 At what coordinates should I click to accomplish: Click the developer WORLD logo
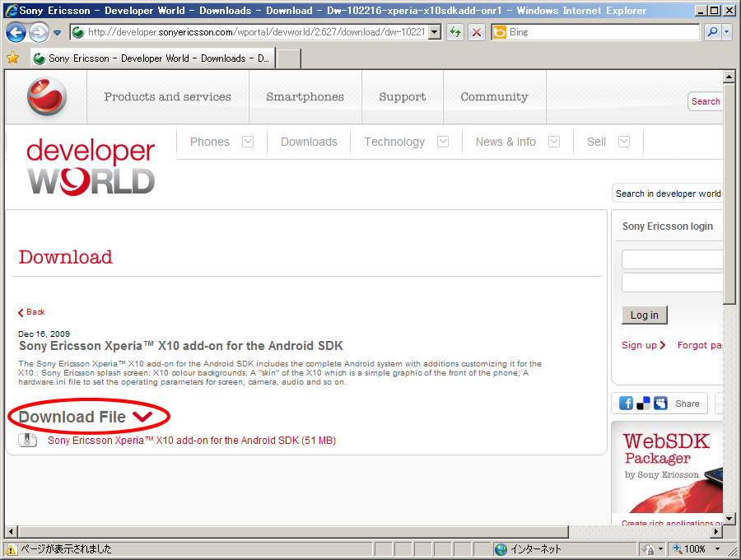coord(91,166)
